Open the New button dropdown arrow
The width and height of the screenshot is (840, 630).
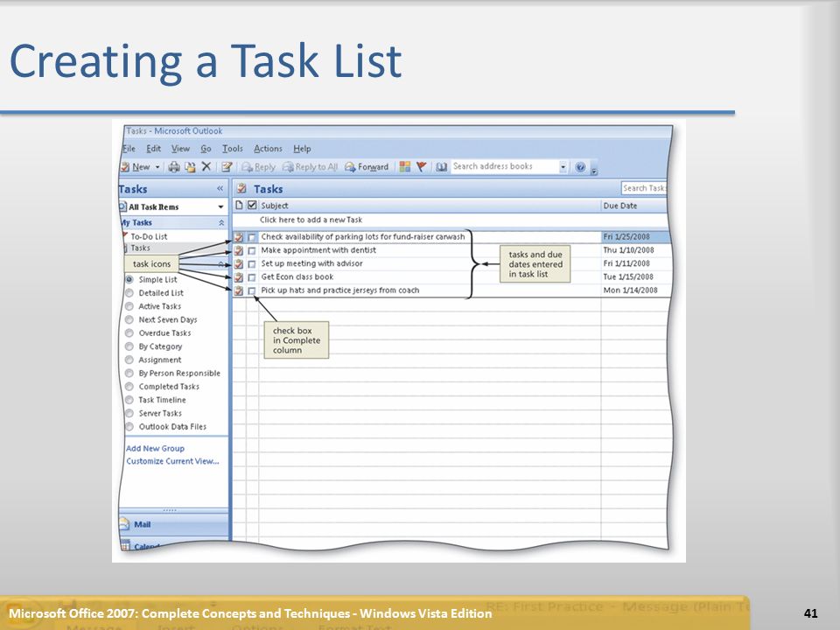coord(157,167)
